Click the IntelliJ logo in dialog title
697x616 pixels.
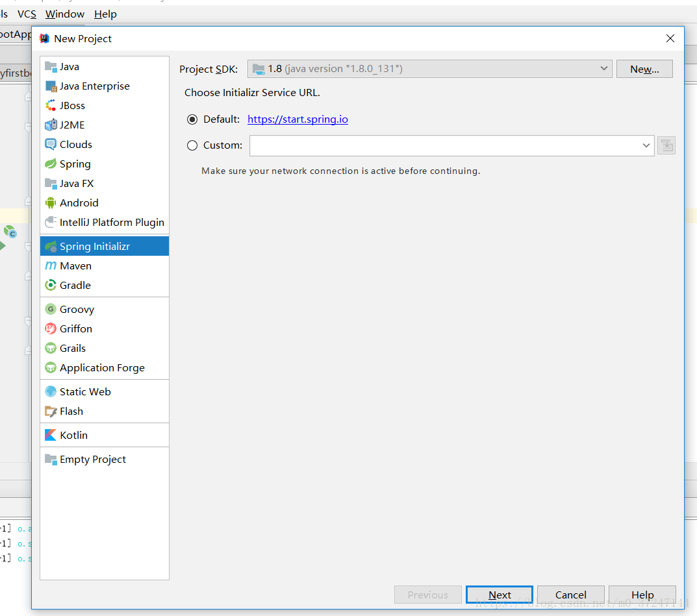44,39
